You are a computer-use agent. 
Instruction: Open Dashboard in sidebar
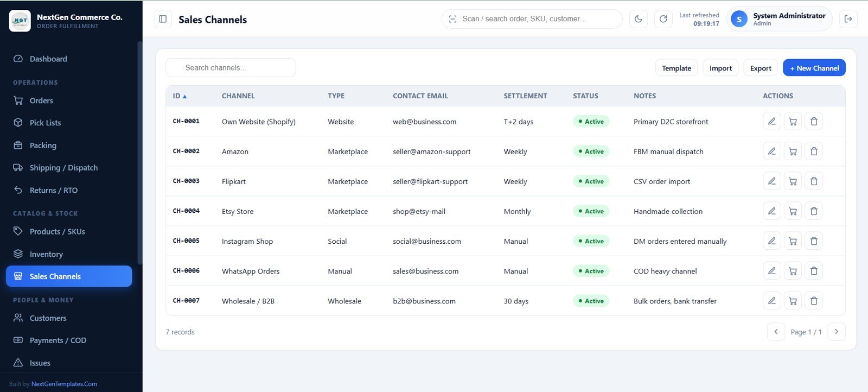click(x=69, y=59)
